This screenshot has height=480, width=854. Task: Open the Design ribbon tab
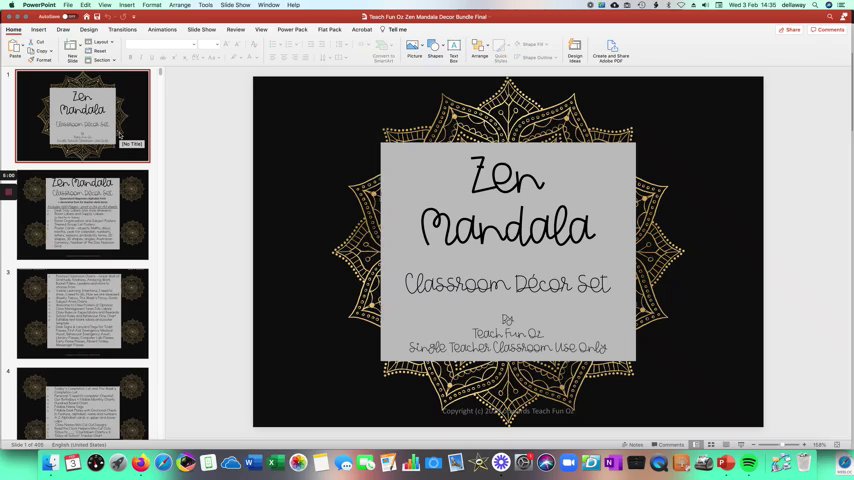point(89,29)
